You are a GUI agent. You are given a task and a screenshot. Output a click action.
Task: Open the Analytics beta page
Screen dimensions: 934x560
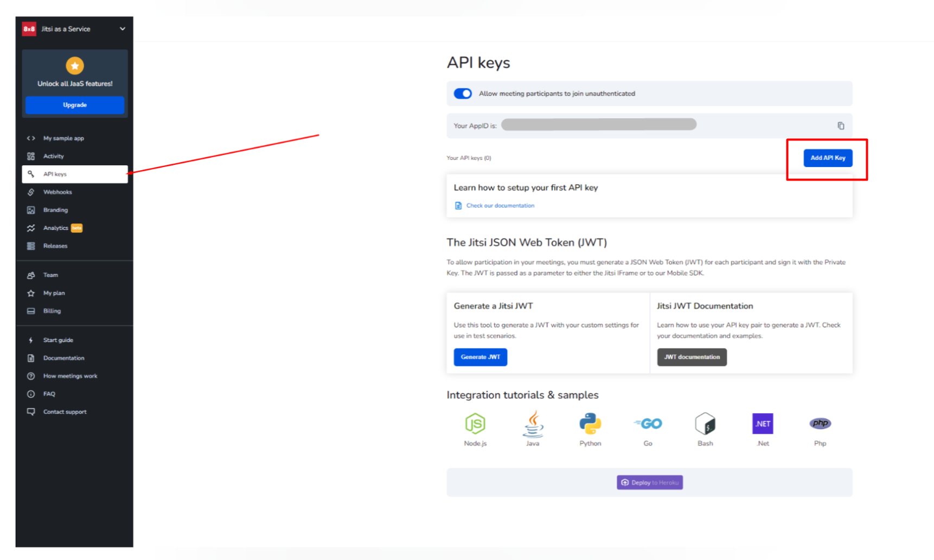tap(75, 228)
